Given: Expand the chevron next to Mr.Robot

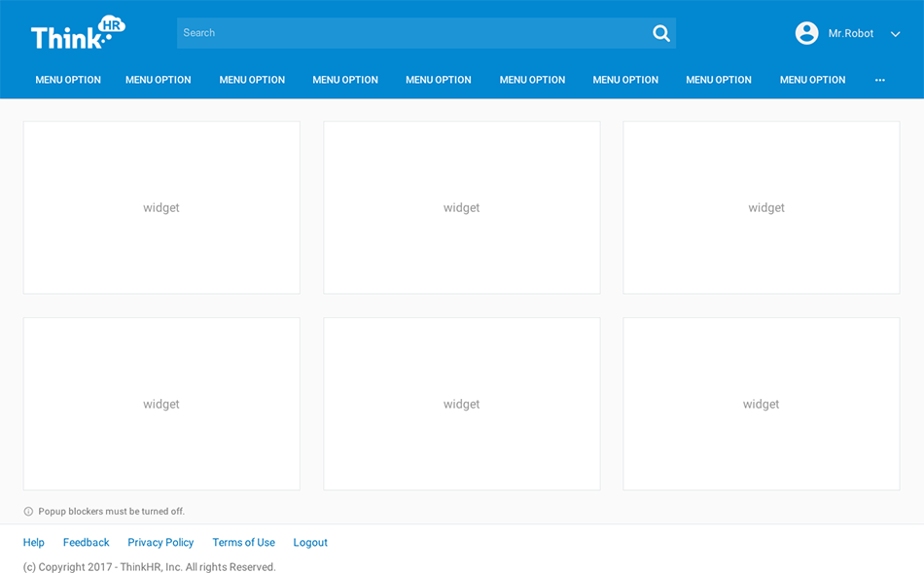Looking at the screenshot, I should click(x=895, y=34).
